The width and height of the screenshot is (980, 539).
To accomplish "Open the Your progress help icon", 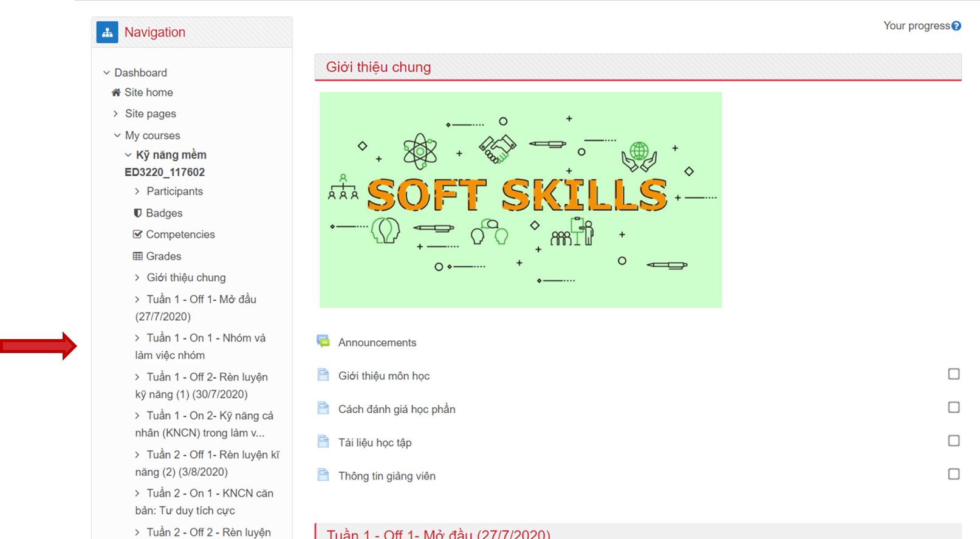I will (x=956, y=26).
